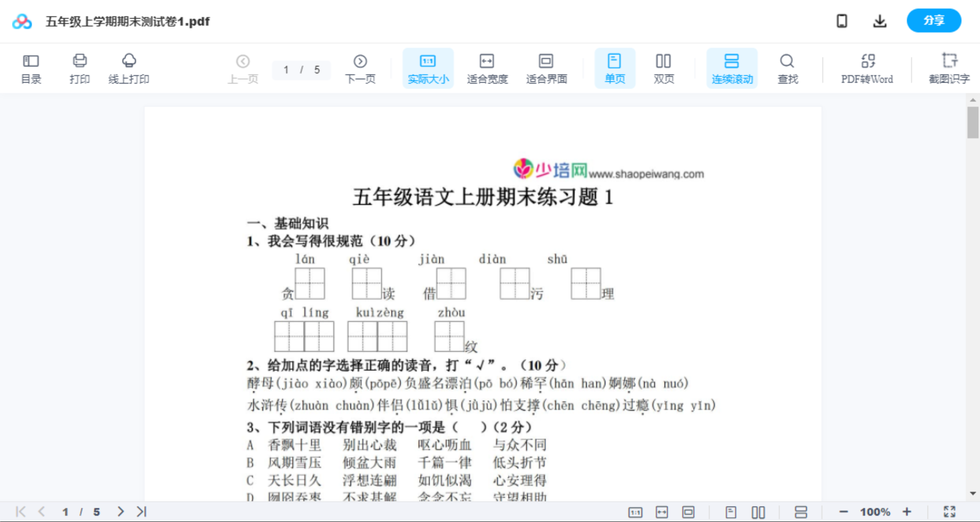
Task: Switch to 单页 single page layout
Action: point(615,68)
